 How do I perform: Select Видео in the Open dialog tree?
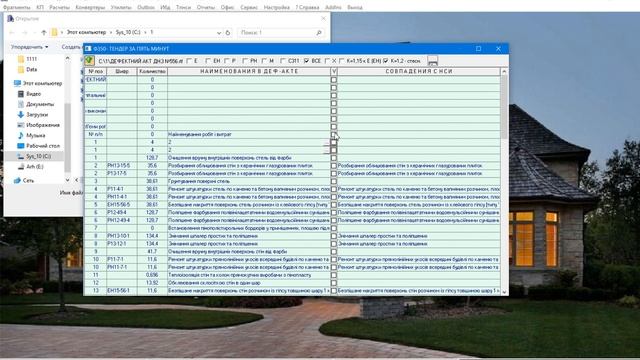pyautogui.click(x=29, y=94)
